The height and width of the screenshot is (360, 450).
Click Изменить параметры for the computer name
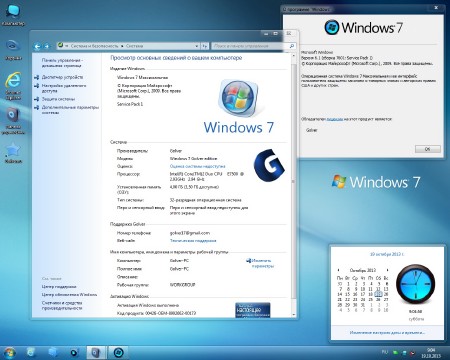tap(262, 263)
